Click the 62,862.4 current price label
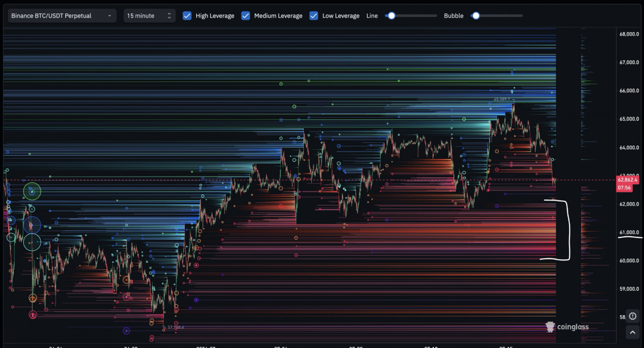The height and width of the screenshot is (348, 644). (627, 180)
